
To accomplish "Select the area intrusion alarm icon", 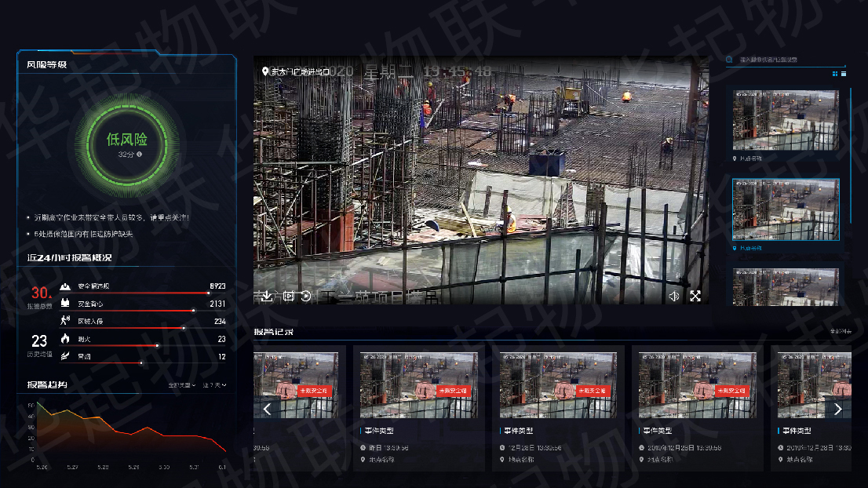I will point(65,321).
